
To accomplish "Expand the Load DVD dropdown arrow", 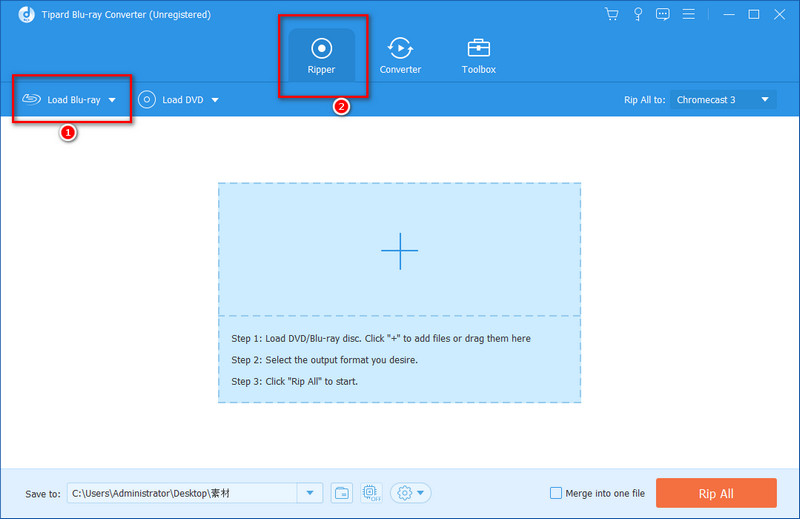I will (x=215, y=100).
